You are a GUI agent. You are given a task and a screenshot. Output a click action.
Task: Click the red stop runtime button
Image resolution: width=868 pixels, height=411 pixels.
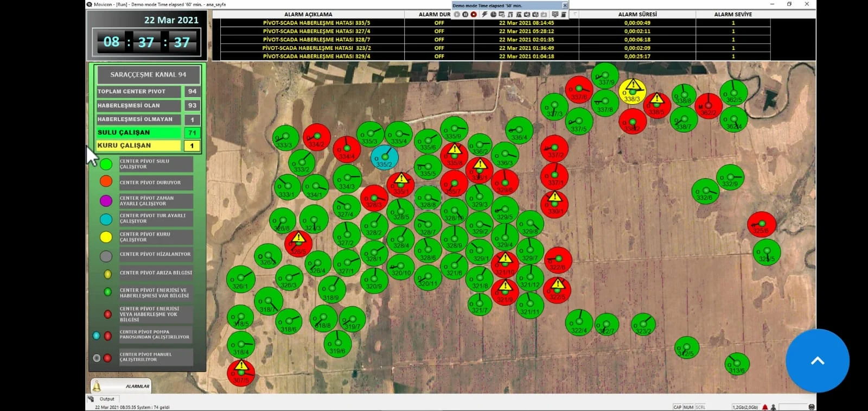[474, 15]
